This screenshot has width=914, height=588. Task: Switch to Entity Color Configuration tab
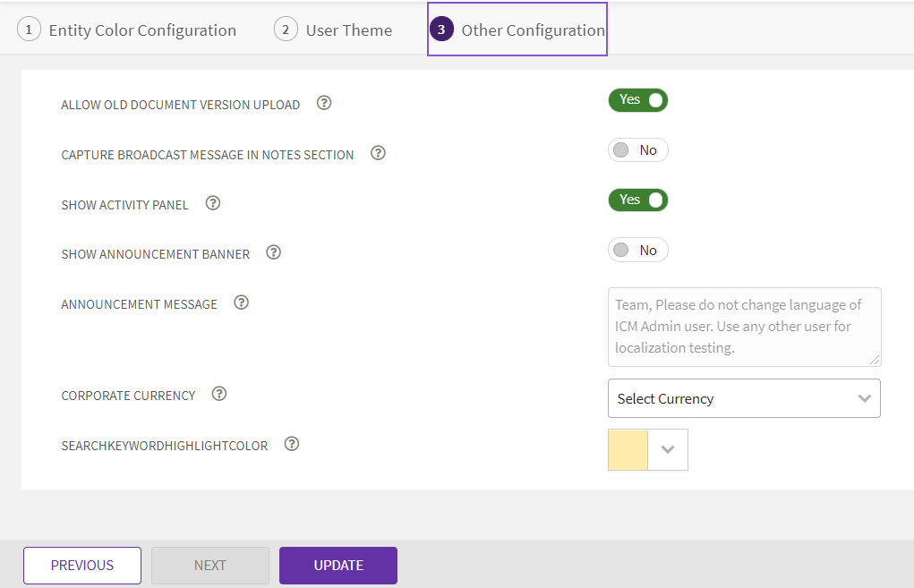(127, 30)
